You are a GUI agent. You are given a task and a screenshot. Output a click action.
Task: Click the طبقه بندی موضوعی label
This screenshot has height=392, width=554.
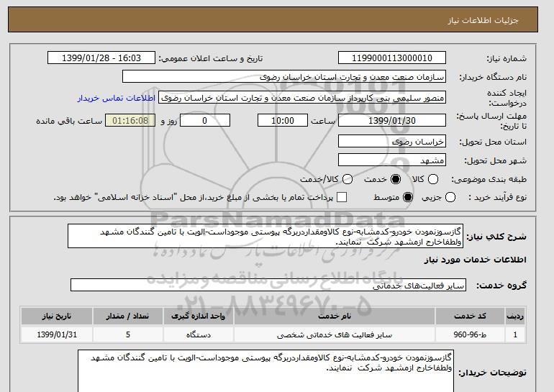pyautogui.click(x=489, y=179)
